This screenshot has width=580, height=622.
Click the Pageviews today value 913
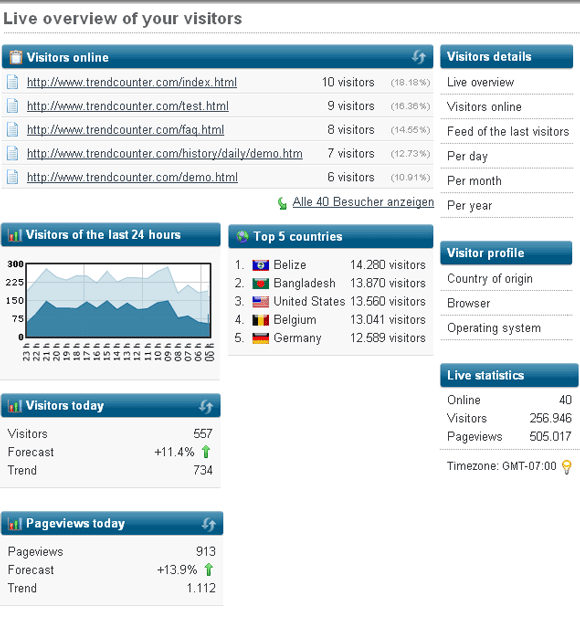[205, 551]
